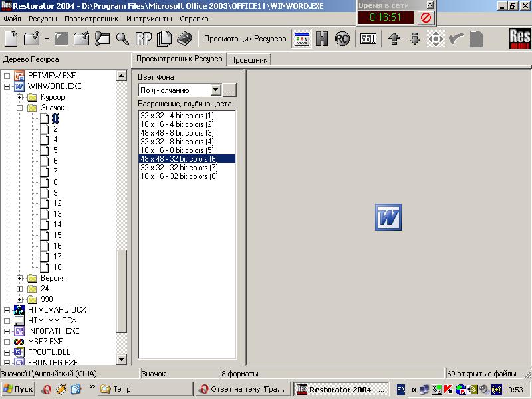Viewport: 532px width, 399px height.
Task: Switch to hex view mode icon
Action: pyautogui.click(x=322, y=39)
